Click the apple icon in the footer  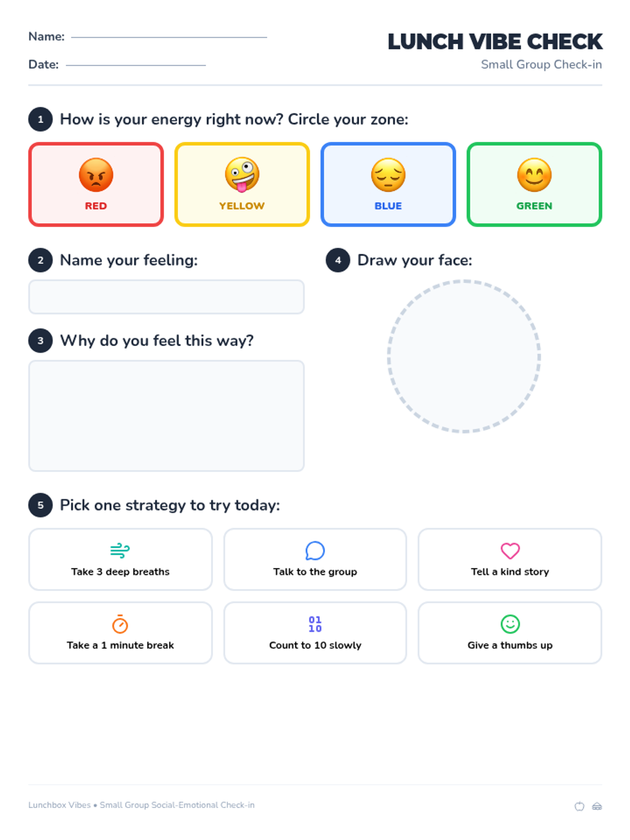coord(580,806)
